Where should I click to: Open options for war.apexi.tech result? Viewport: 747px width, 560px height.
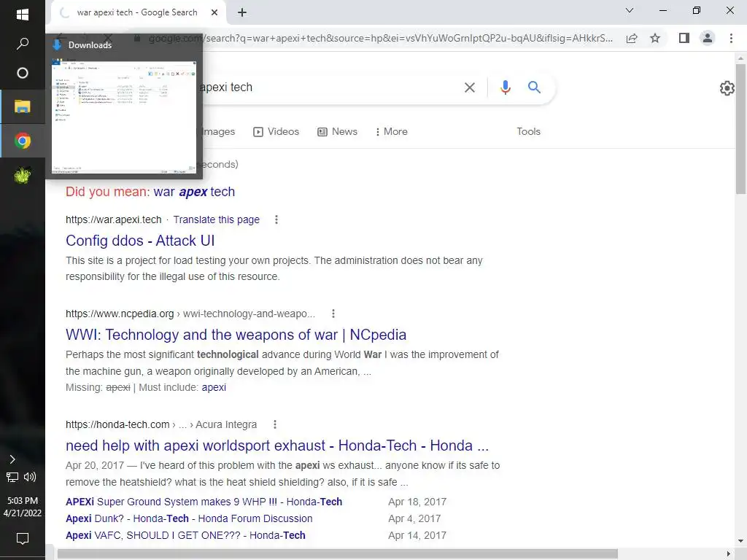click(x=276, y=219)
